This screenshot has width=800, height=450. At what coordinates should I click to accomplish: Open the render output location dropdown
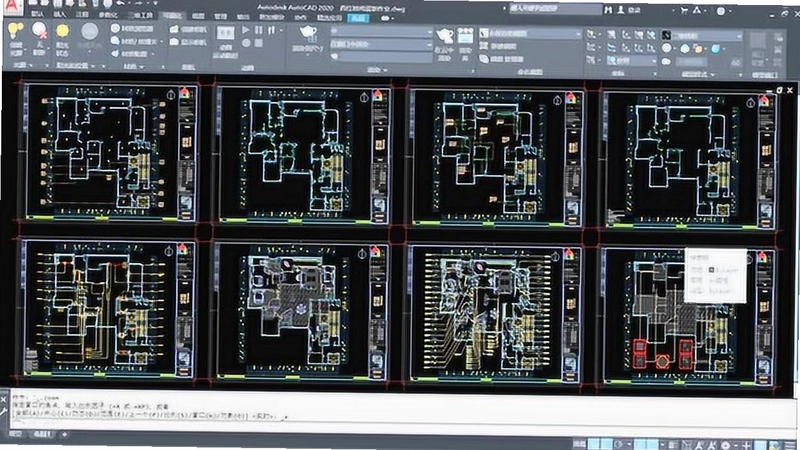[x=381, y=44]
